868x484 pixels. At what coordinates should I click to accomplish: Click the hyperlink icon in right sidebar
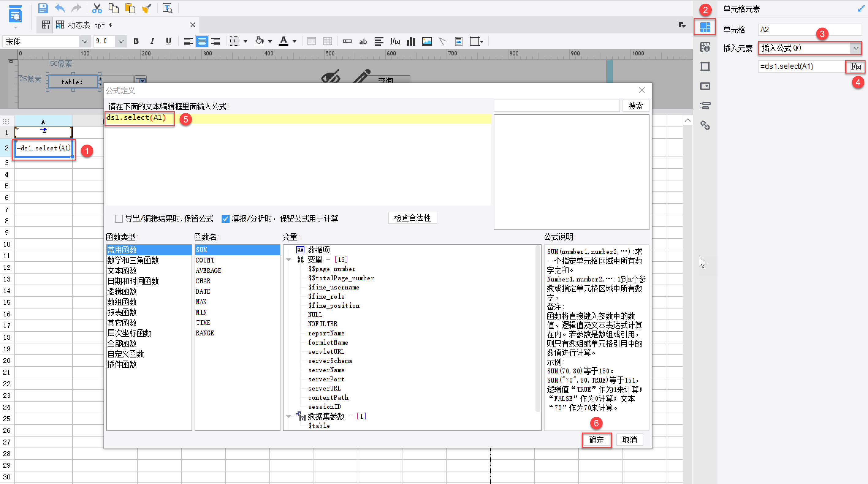point(705,125)
